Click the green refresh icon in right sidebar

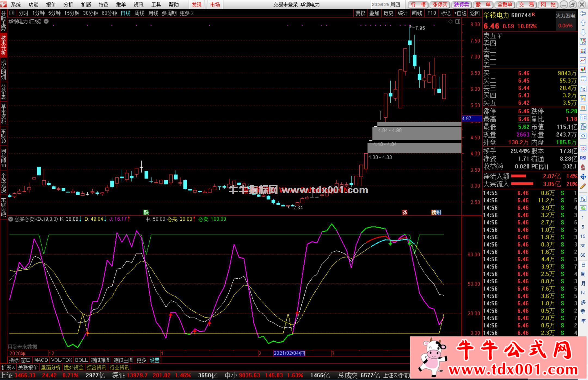pyautogui.click(x=583, y=208)
